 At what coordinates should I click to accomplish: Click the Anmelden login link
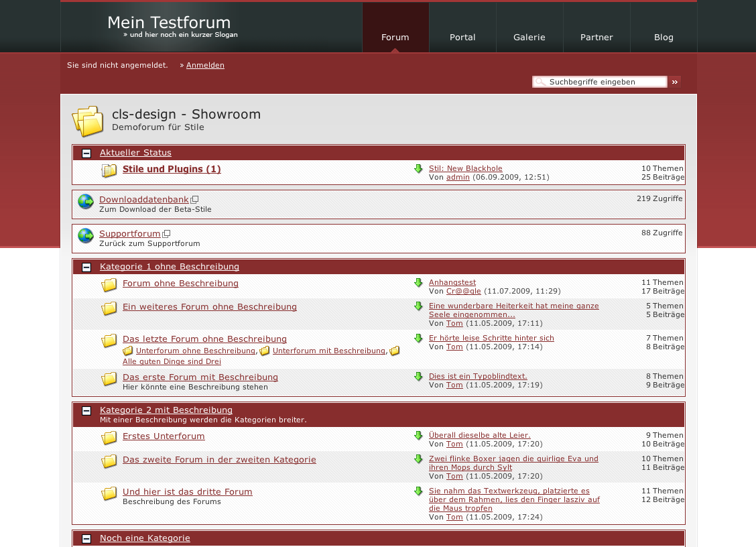pyautogui.click(x=205, y=66)
